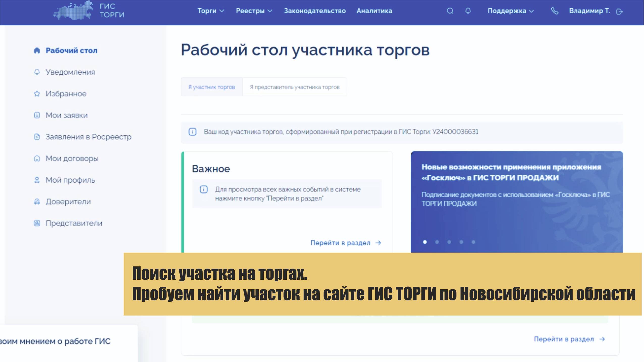Open the Законодательство menu item
This screenshot has width=644, height=362.
[315, 11]
